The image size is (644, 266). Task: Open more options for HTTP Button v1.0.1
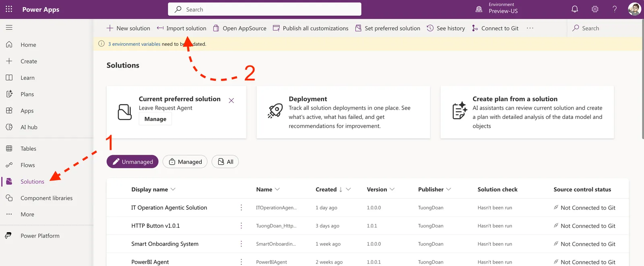click(242, 226)
